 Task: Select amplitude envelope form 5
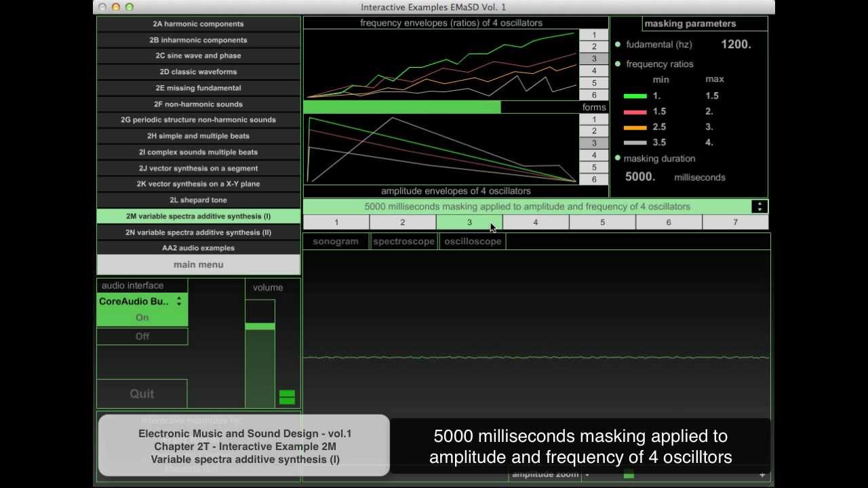(x=594, y=167)
